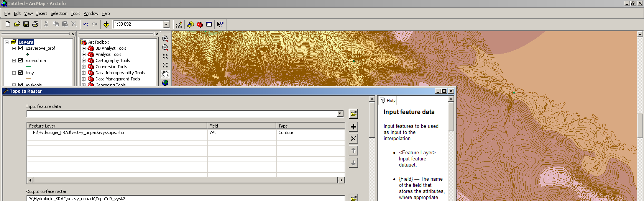
Task: Expand the Cartography Tools toolbox
Action: click(84, 60)
